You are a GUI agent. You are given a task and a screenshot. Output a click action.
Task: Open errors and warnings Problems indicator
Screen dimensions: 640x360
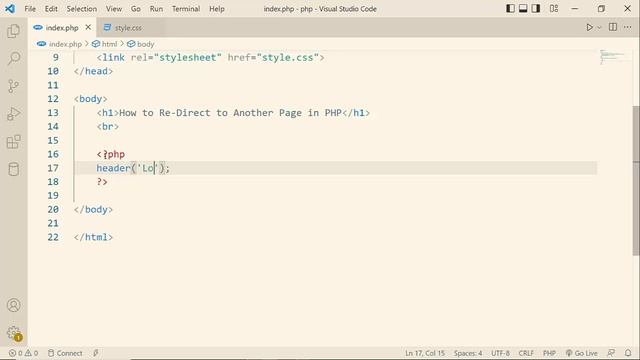(23, 353)
